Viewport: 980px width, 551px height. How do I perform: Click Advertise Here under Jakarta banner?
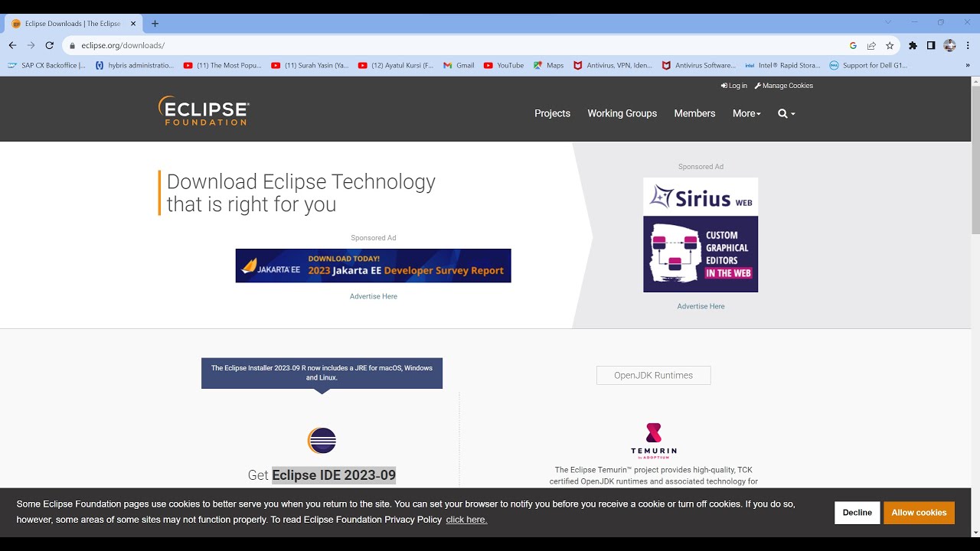[x=374, y=296]
